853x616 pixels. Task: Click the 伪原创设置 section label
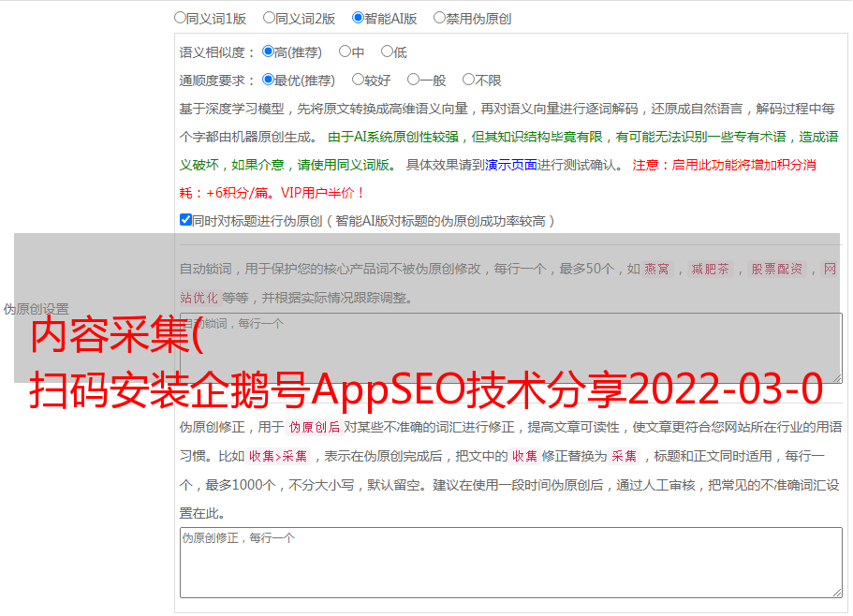click(x=36, y=309)
